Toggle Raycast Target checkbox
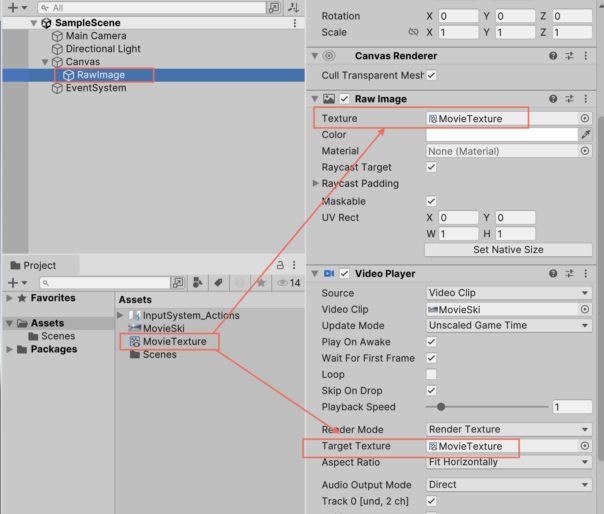The width and height of the screenshot is (604, 514). click(x=431, y=167)
